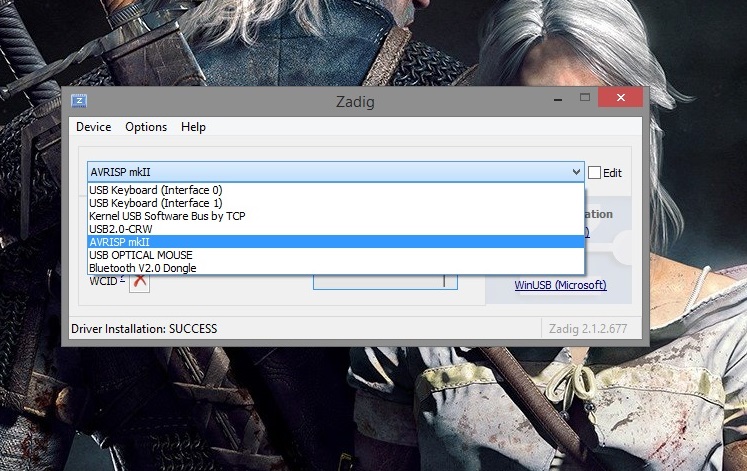Image resolution: width=747 pixels, height=471 pixels.
Task: Select Bluetooth V2.0 Dongle entry
Action: (x=336, y=268)
